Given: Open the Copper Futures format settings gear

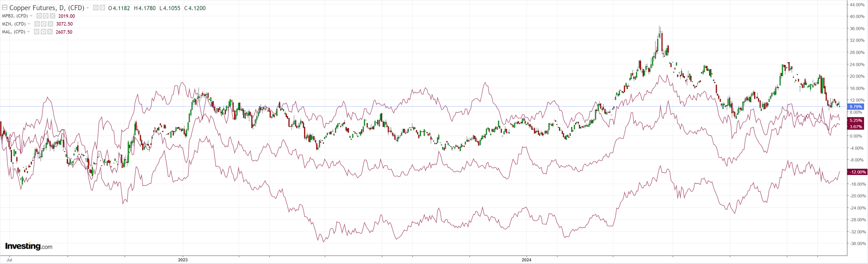Looking at the screenshot, I should tap(102, 8).
